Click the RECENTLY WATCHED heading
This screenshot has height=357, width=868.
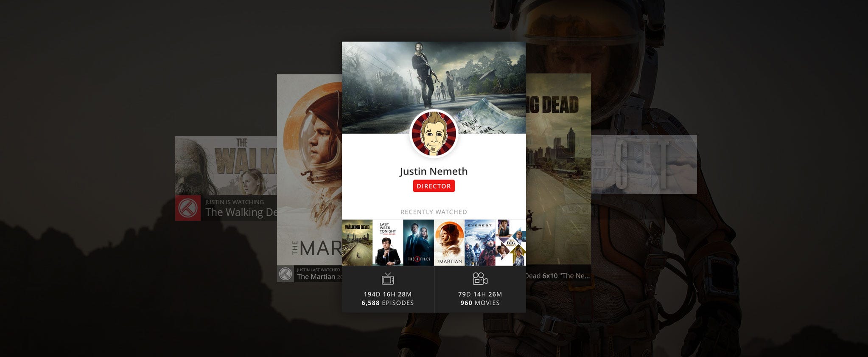[434, 212]
